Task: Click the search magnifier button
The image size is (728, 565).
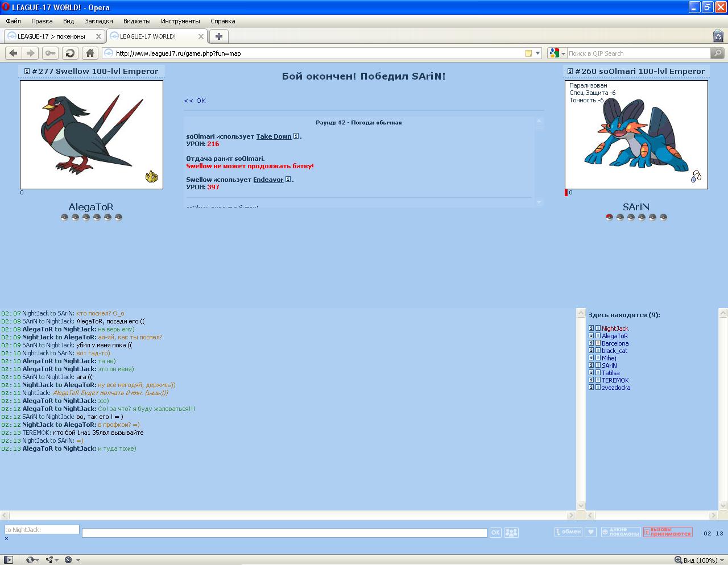Action: click(x=718, y=53)
